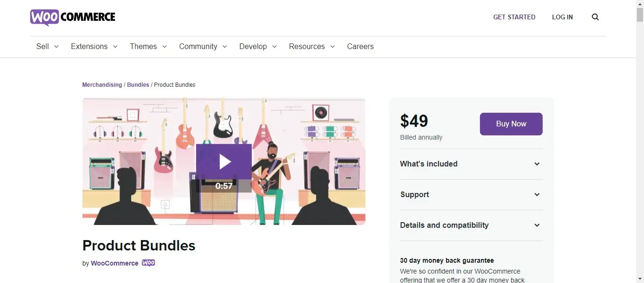Click the Woo badge beside the author name
Screen dimensions: 644x283
click(x=149, y=263)
